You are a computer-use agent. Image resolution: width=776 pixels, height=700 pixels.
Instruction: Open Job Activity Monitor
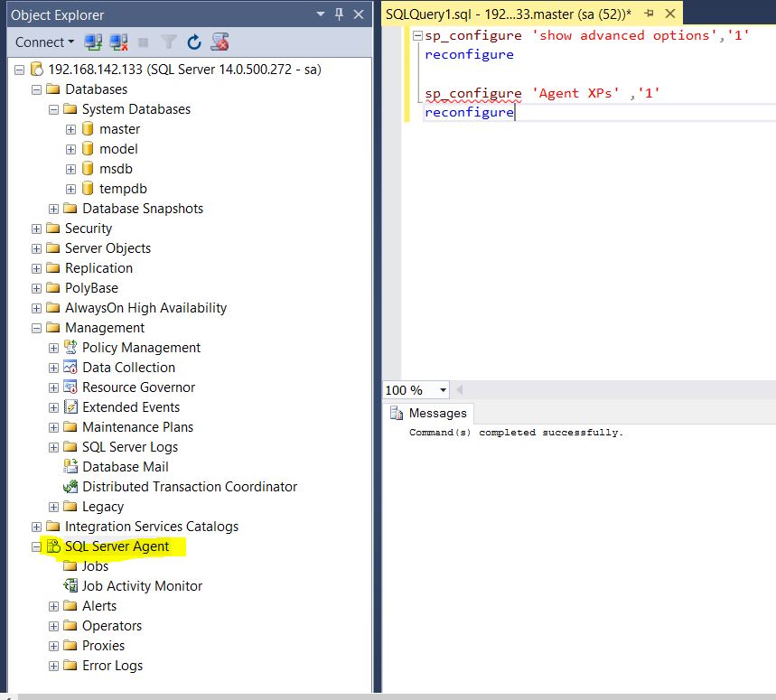[142, 586]
